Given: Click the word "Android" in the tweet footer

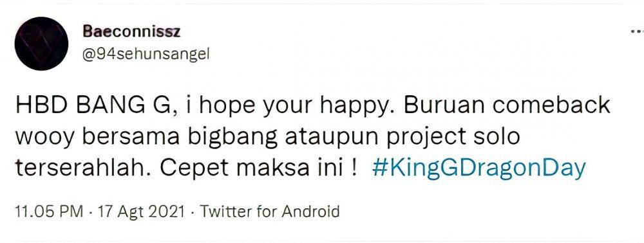Looking at the screenshot, I should 310,212.
